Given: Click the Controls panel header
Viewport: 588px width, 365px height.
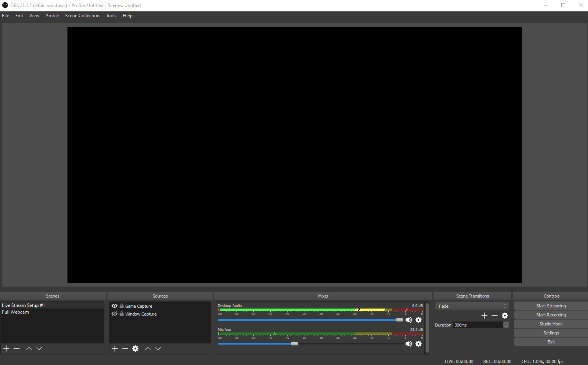Looking at the screenshot, I should pos(552,296).
